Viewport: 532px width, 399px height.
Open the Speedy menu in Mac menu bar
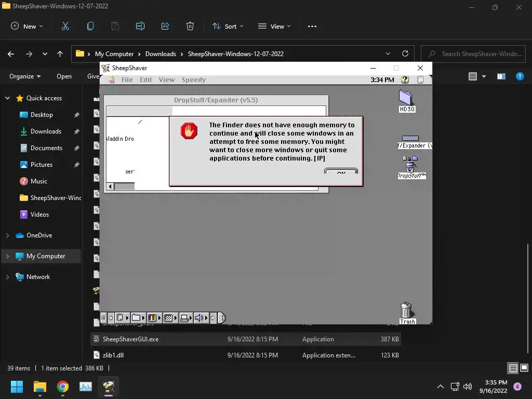(x=194, y=79)
